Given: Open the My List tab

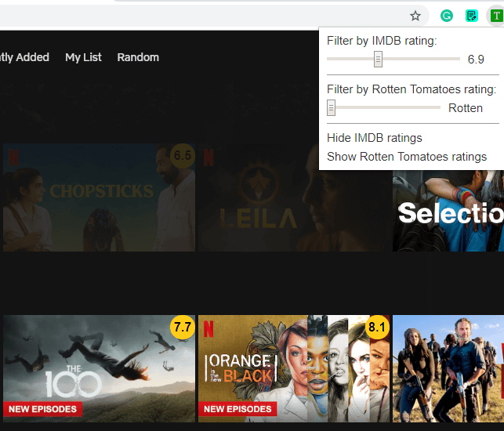Looking at the screenshot, I should (83, 57).
